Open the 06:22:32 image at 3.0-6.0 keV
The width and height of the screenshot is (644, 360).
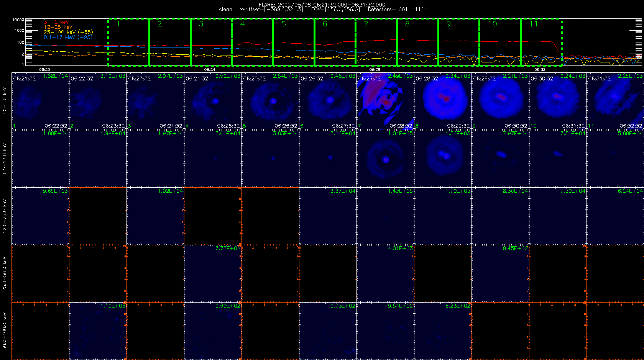pos(98,101)
